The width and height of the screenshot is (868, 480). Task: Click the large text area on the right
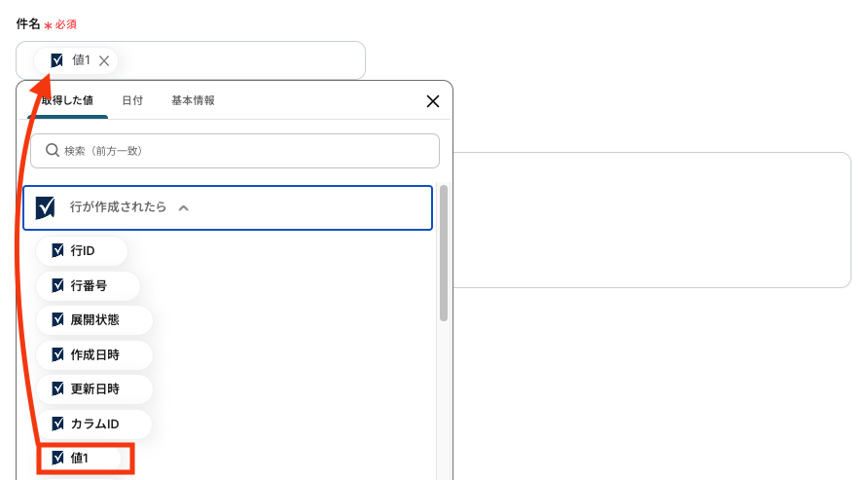(652, 219)
